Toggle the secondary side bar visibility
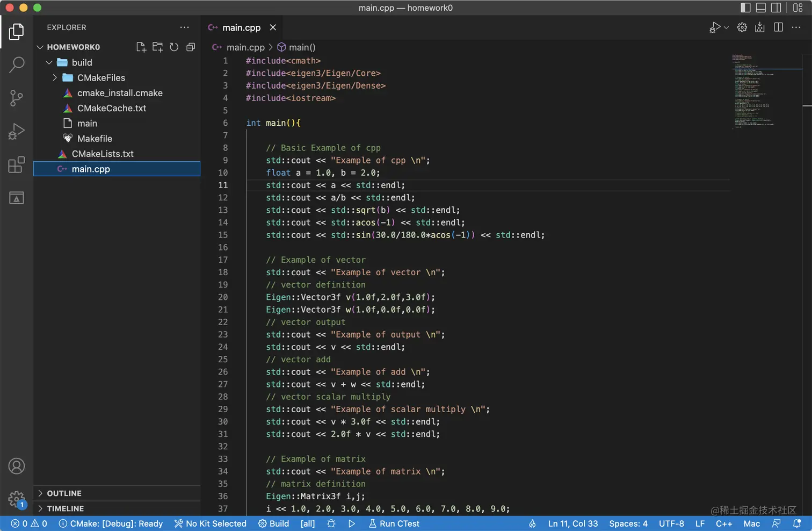 [x=776, y=8]
